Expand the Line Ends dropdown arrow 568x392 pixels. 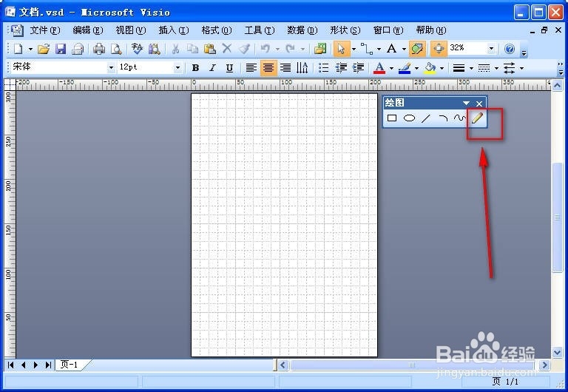(521, 68)
